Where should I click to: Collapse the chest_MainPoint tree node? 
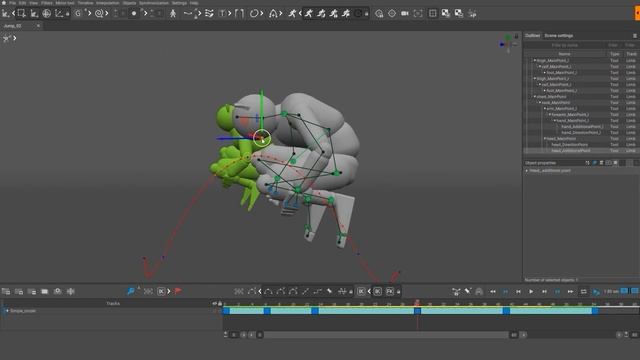[x=535, y=97]
